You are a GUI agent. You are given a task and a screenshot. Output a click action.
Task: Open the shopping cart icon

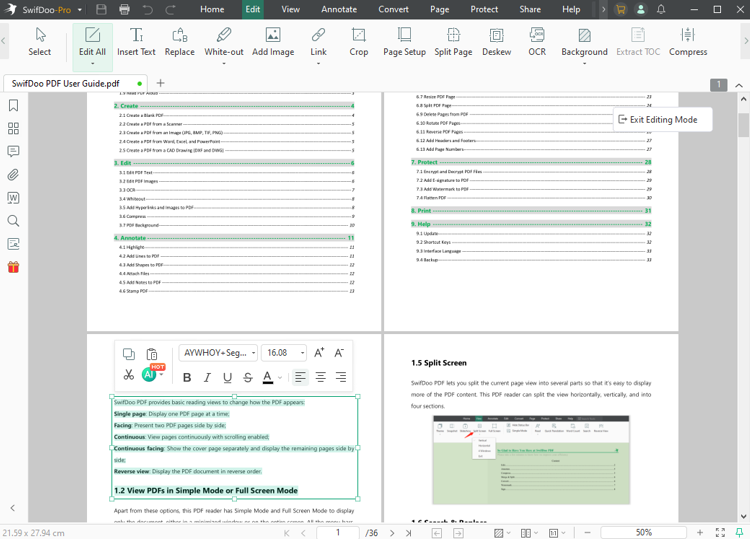point(620,9)
